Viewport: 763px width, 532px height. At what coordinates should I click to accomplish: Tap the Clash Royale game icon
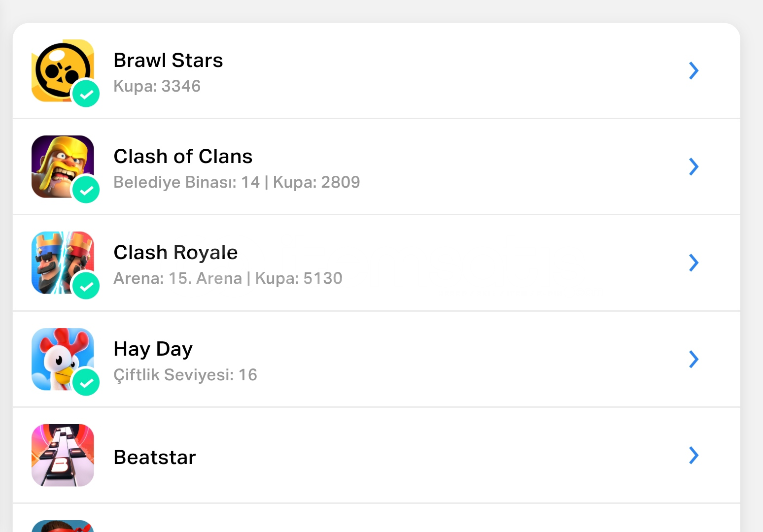[63, 263]
